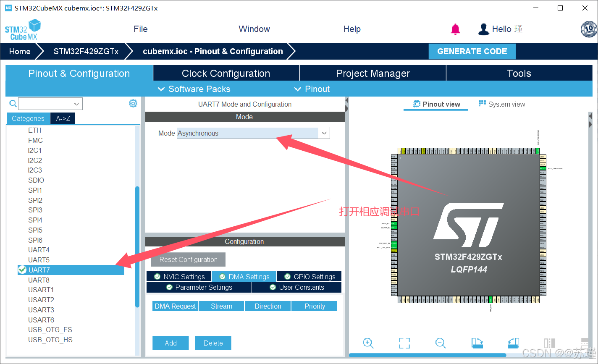Open the DMA Settings tab

(x=244, y=277)
